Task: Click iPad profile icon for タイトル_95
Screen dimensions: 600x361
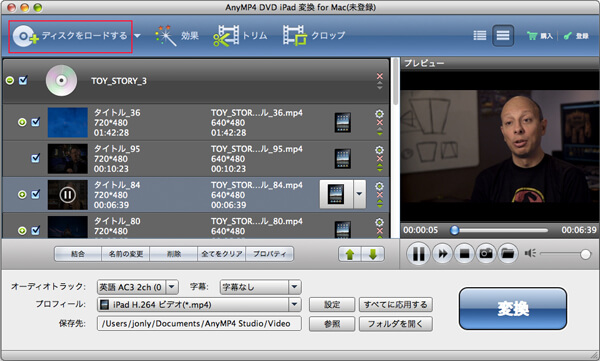Action: coord(342,158)
